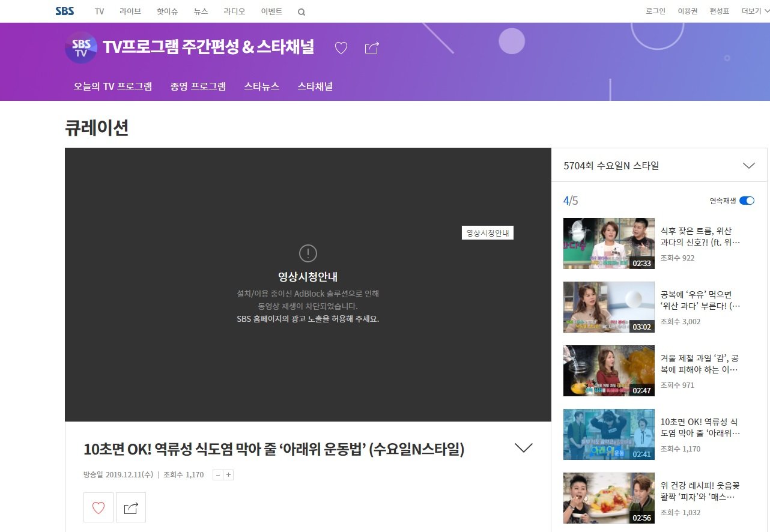Click the exclamation icon in the 영상시청안내 notice
This screenshot has width=770, height=532.
coord(308,253)
